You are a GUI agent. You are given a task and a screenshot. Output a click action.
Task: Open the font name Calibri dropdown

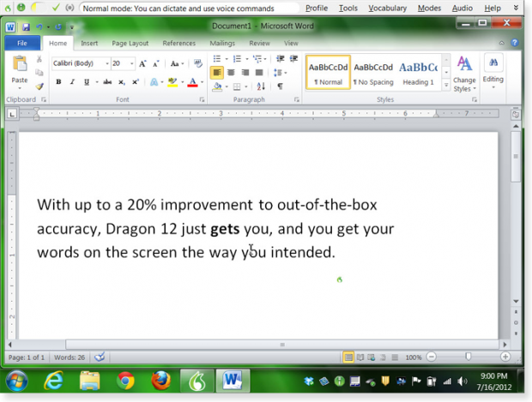[x=107, y=63]
